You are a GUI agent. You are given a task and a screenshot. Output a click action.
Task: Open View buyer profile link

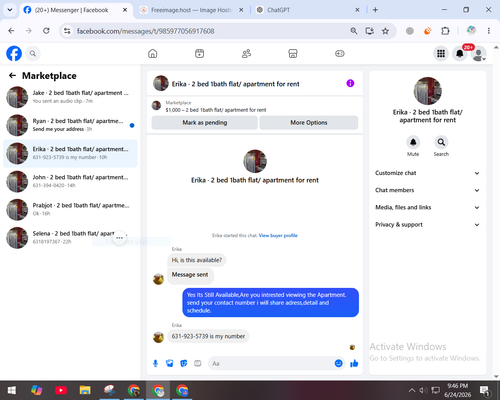coord(278,235)
